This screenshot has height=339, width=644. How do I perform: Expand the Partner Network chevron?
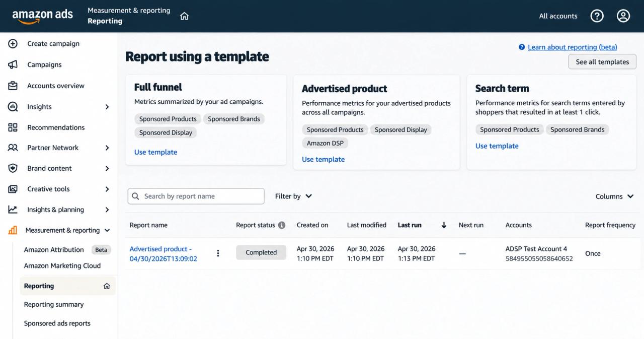tap(107, 148)
